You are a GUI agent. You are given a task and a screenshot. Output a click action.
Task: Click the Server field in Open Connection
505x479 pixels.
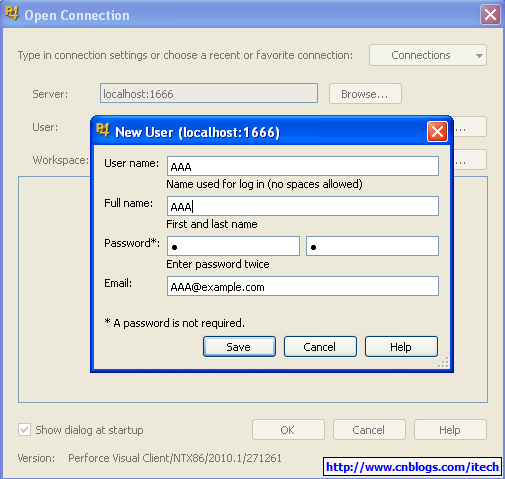click(209, 93)
